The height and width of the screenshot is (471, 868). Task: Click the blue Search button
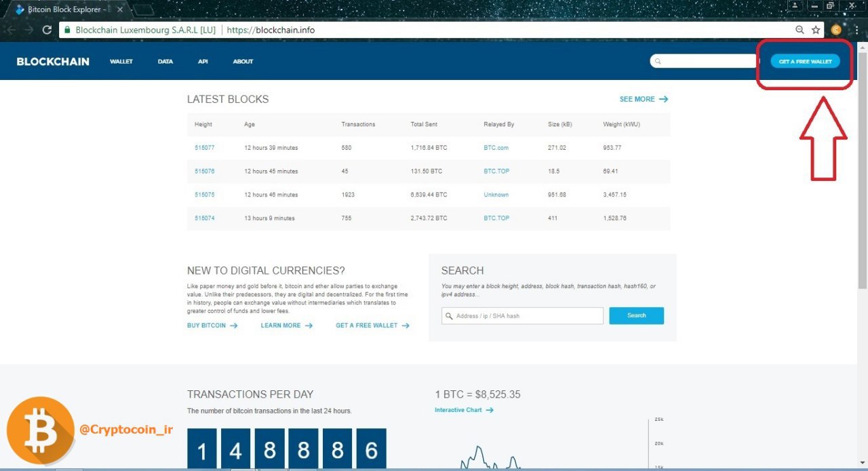pos(636,316)
